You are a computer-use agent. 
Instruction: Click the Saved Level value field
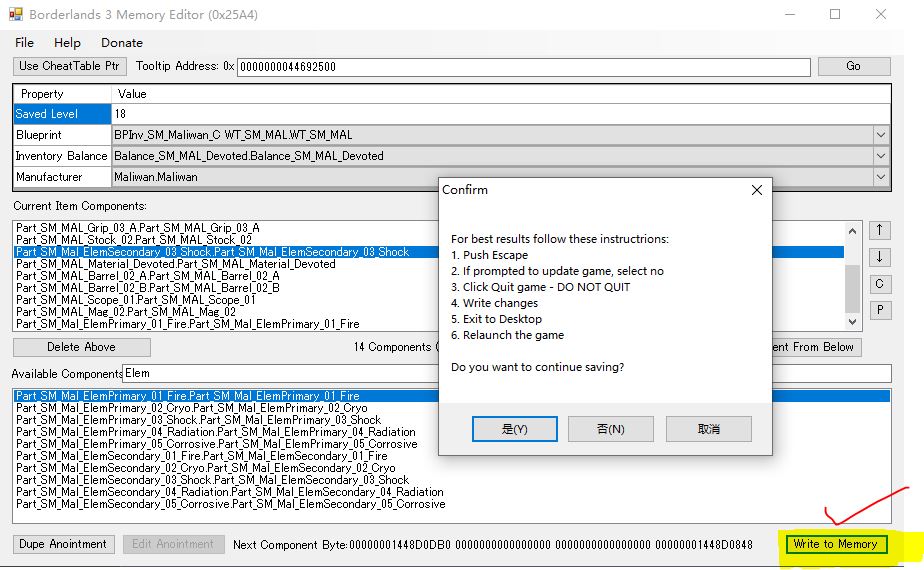click(501, 114)
